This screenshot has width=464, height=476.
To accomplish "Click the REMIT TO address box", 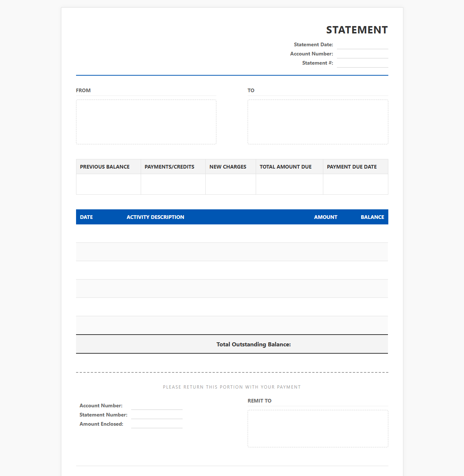I will pyautogui.click(x=318, y=429).
